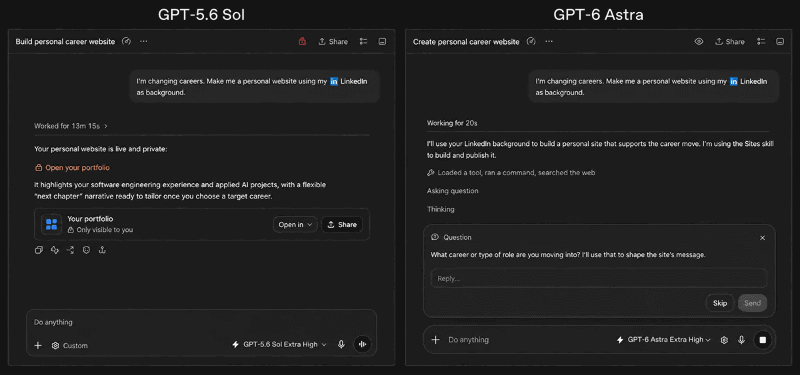Close the Question card

[x=762, y=238]
